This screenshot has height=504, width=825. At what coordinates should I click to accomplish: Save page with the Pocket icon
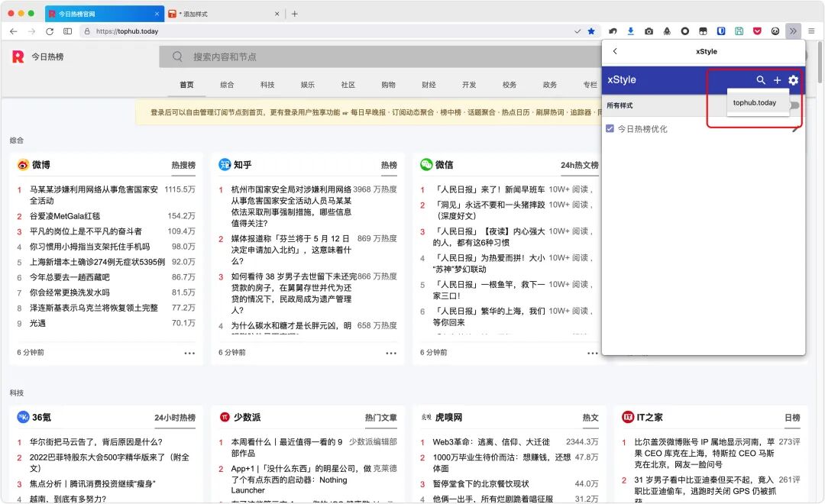757,31
